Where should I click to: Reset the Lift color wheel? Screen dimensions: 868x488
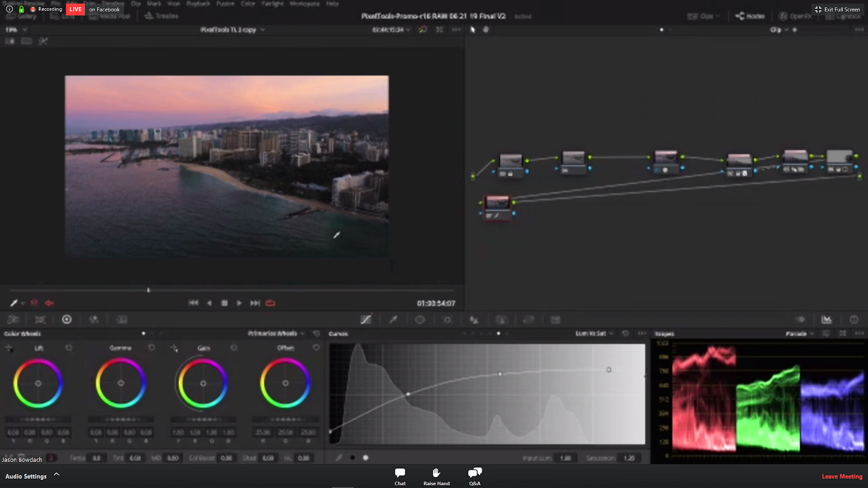tap(69, 348)
